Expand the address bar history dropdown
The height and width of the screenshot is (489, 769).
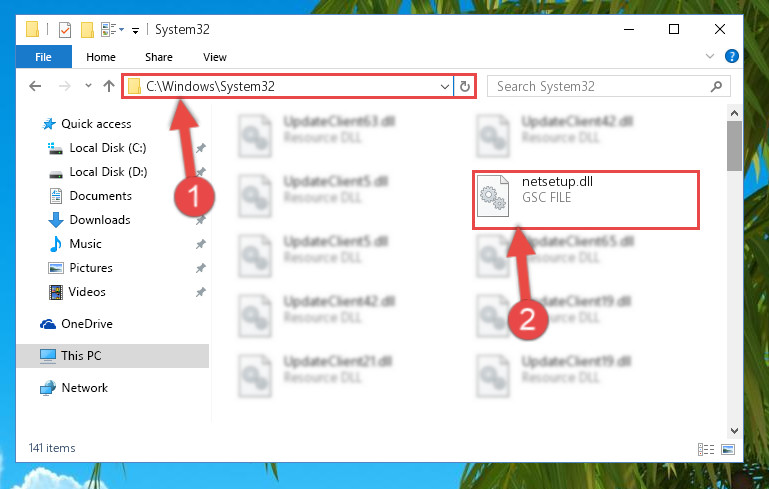pyautogui.click(x=444, y=87)
